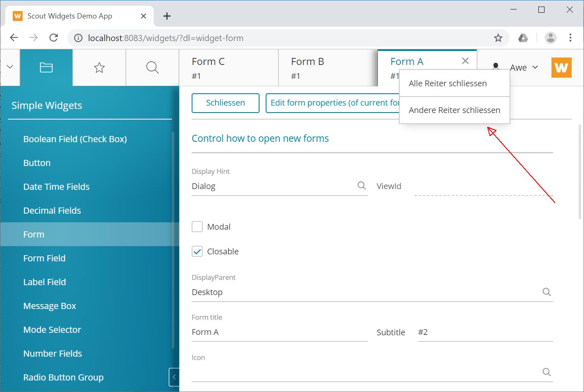Viewport: 584px width, 392px height.
Task: Go forward in browser history
Action: pos(34,38)
